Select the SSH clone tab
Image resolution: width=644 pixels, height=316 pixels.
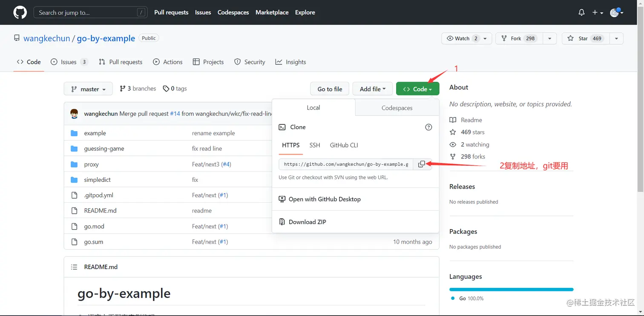click(315, 145)
